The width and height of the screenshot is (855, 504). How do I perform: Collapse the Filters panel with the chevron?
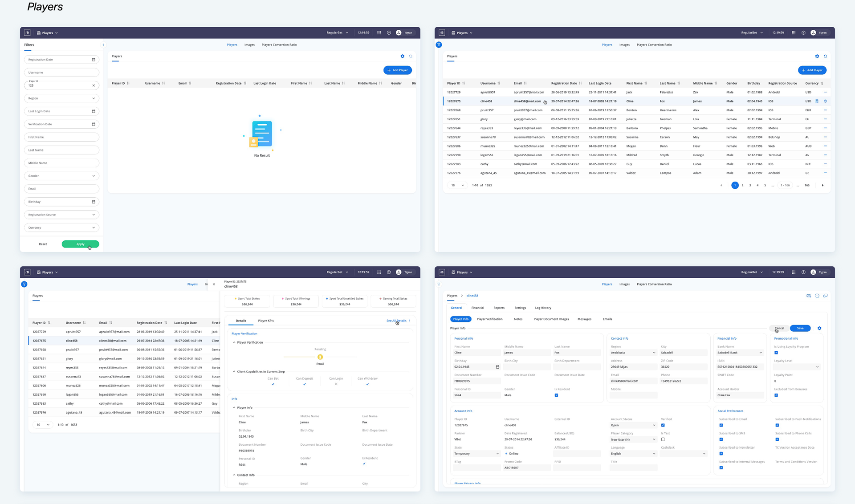[103, 45]
